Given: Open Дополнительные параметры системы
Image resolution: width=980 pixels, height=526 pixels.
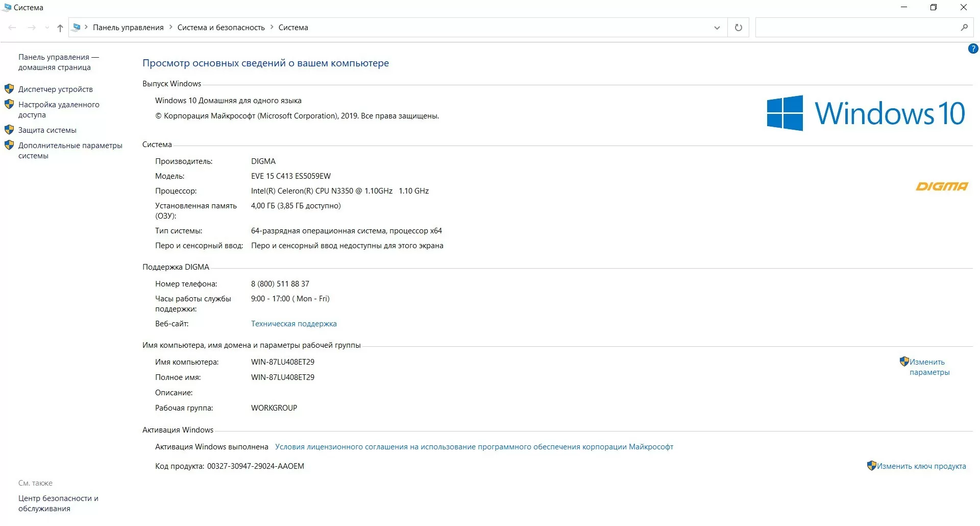Looking at the screenshot, I should [x=70, y=151].
